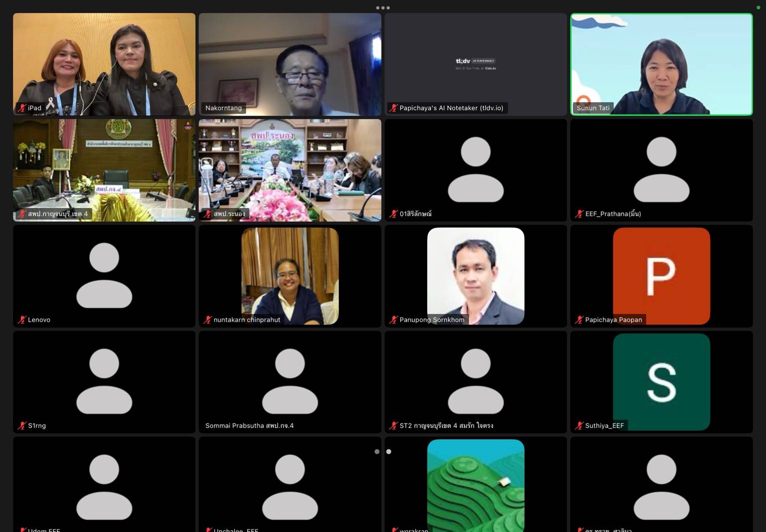Click the Papichaya Paopan name label
This screenshot has height=532, width=766.
pyautogui.click(x=613, y=320)
